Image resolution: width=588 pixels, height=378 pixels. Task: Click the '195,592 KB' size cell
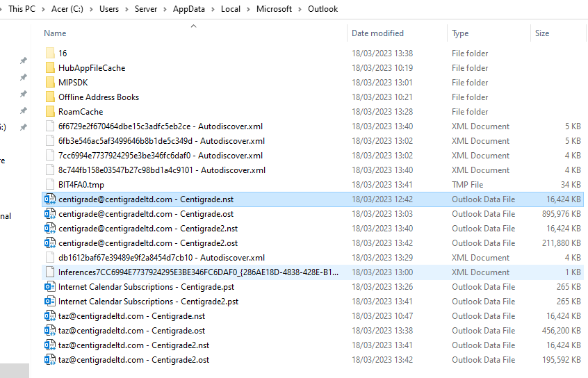click(561, 361)
